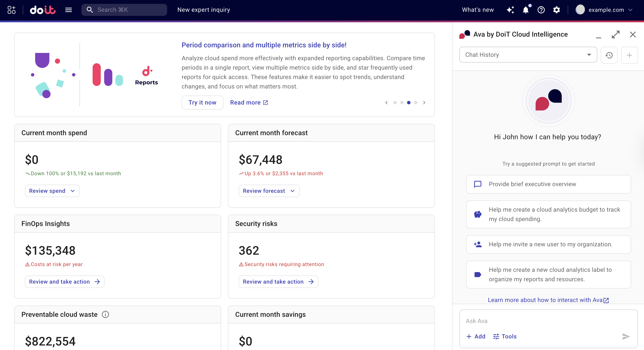
Task: Open the Chat History dropdown
Action: pos(528,55)
